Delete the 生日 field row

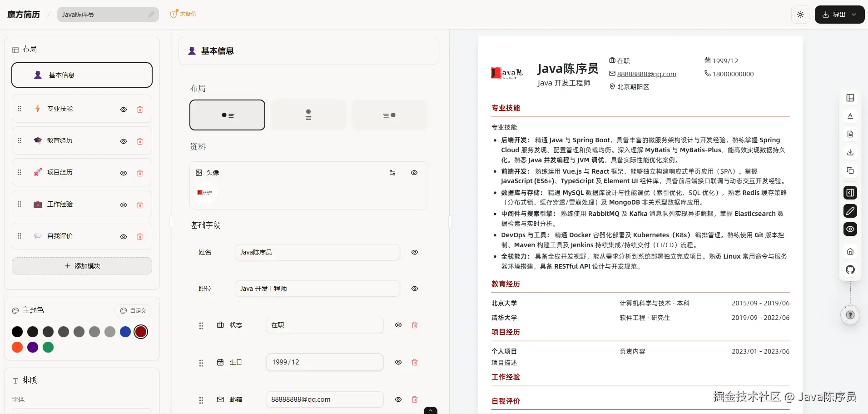coord(415,362)
